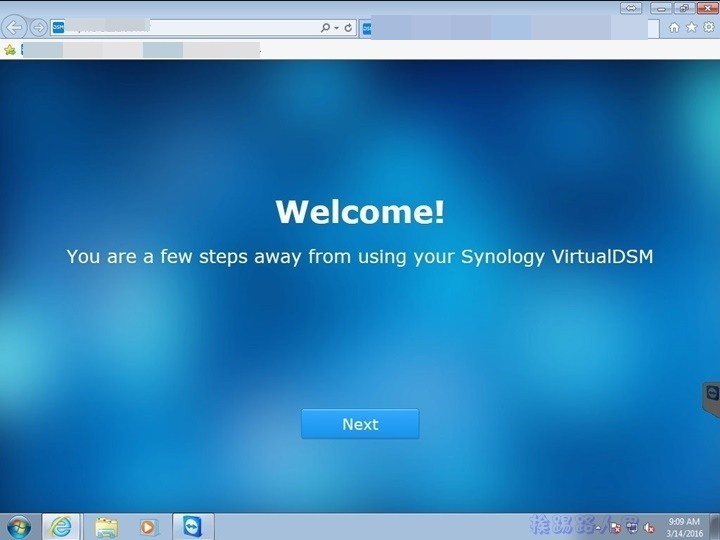Image resolution: width=720 pixels, height=540 pixels.
Task: Open Windows Explorer folder on taskbar
Action: pyautogui.click(x=107, y=527)
